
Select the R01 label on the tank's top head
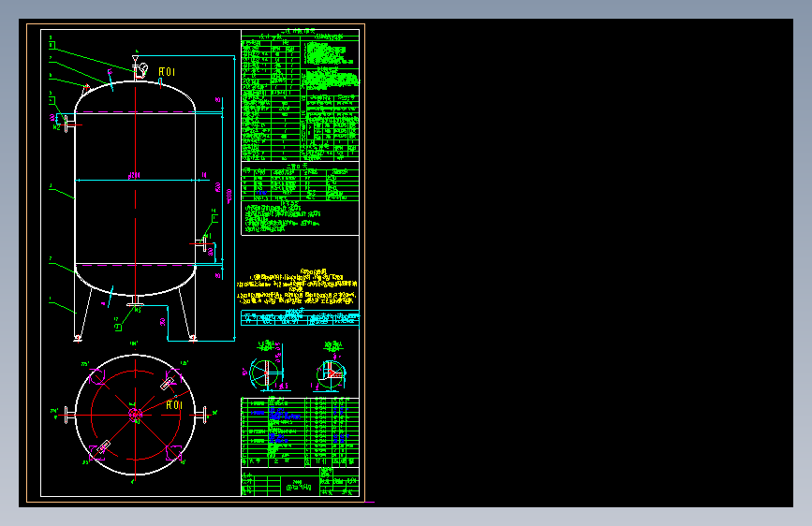coord(167,72)
